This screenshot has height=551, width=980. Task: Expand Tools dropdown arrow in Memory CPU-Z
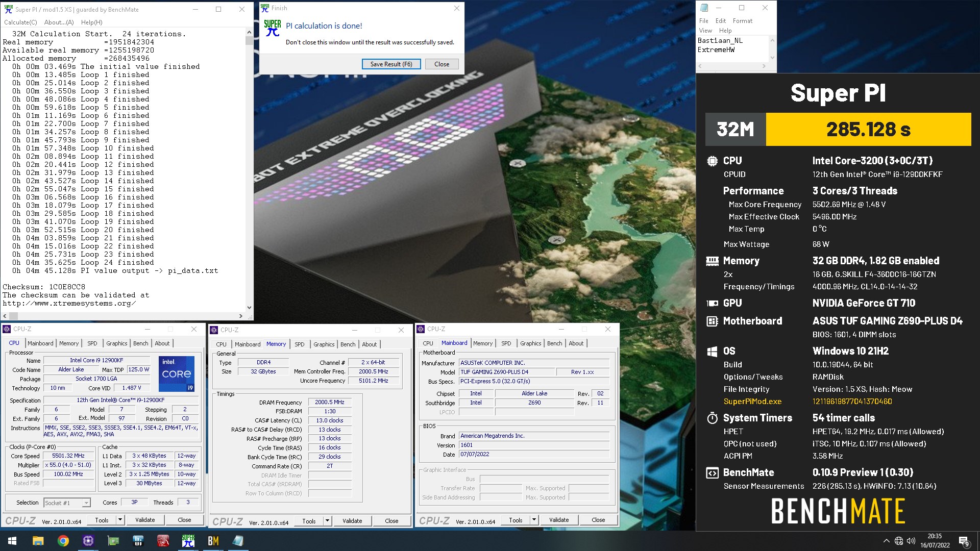tap(328, 521)
